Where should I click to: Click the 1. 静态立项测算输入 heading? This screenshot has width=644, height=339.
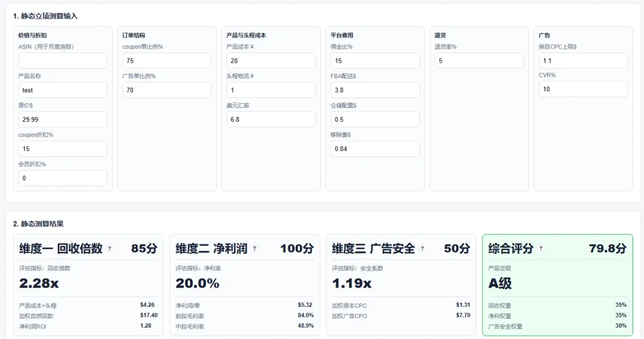(x=45, y=16)
